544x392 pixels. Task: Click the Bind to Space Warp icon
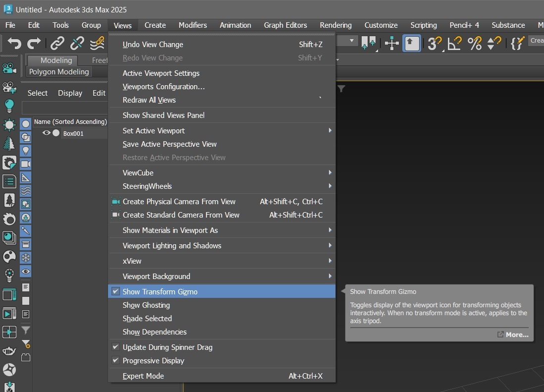pos(97,44)
